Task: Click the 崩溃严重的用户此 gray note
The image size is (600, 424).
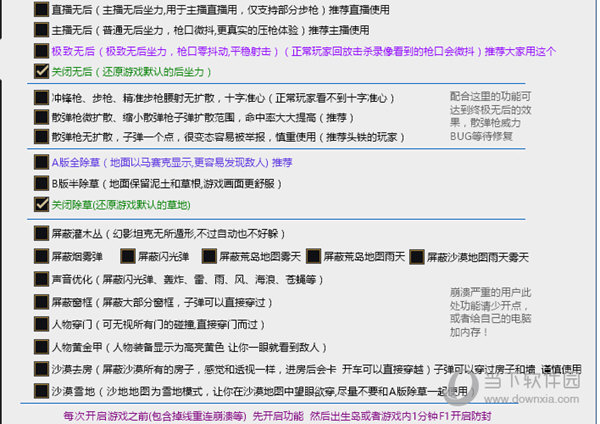Action: (x=491, y=312)
